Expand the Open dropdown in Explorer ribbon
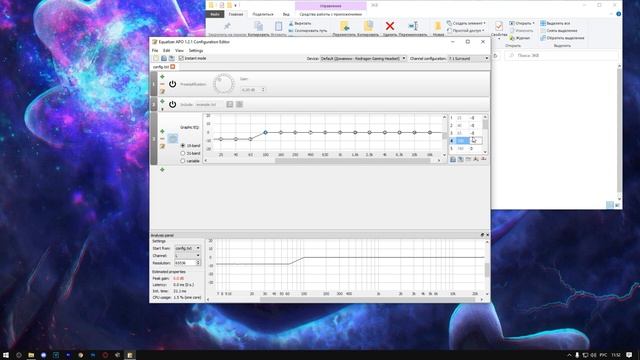This screenshot has width=640, height=360. coord(533,23)
